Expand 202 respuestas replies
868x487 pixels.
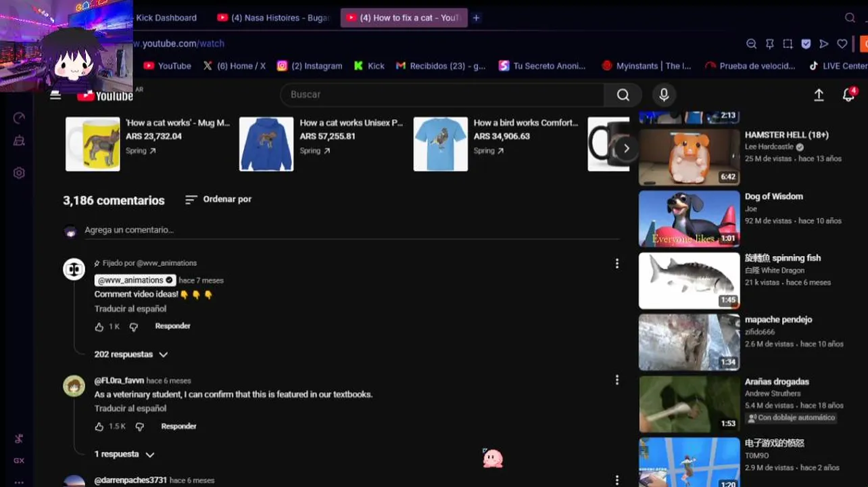[x=131, y=354]
